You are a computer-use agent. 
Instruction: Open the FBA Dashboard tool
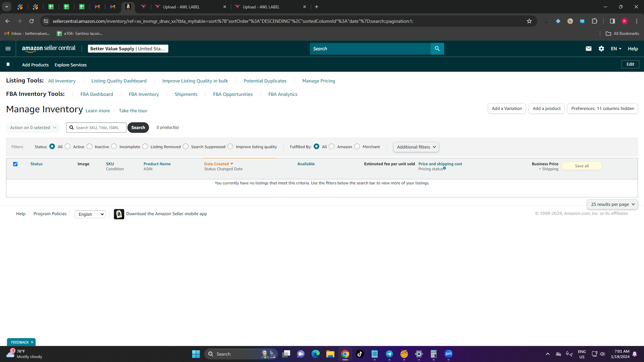[97, 94]
